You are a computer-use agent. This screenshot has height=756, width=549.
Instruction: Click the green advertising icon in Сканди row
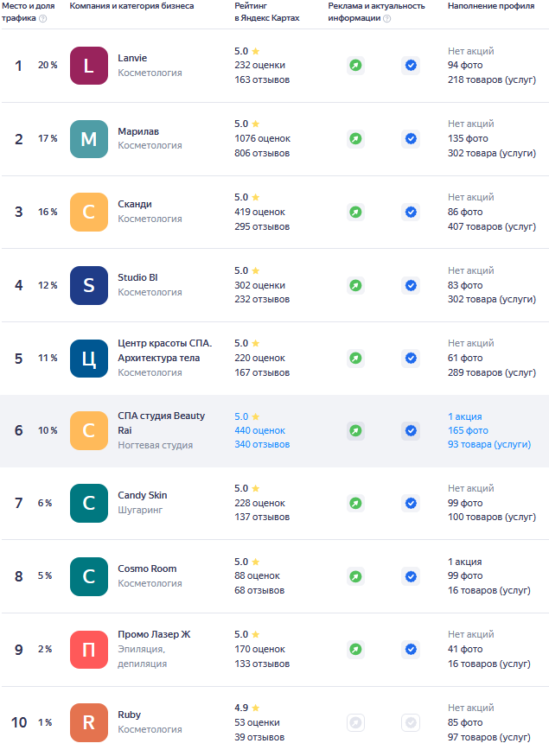[x=355, y=213]
